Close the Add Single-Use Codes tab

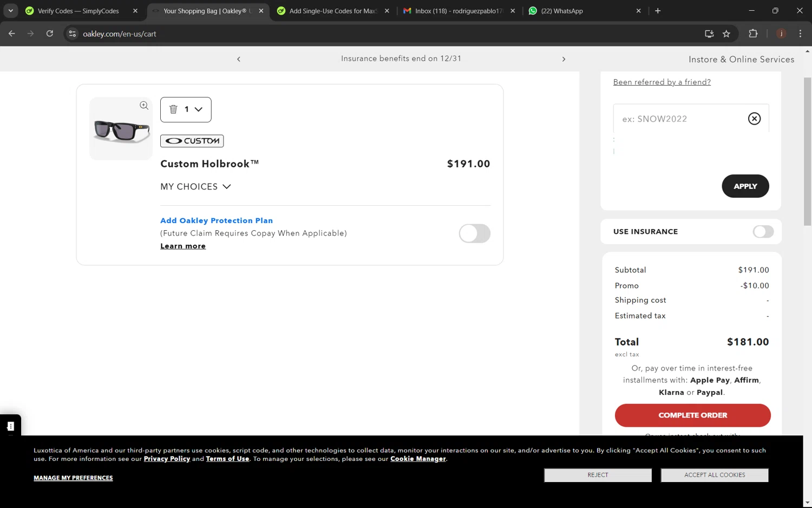(x=387, y=11)
